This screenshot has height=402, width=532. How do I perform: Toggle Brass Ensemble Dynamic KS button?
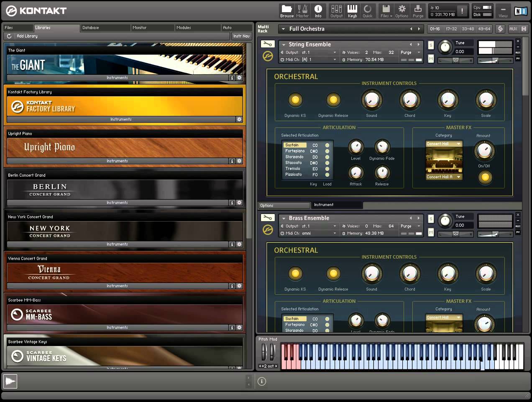tap(295, 273)
